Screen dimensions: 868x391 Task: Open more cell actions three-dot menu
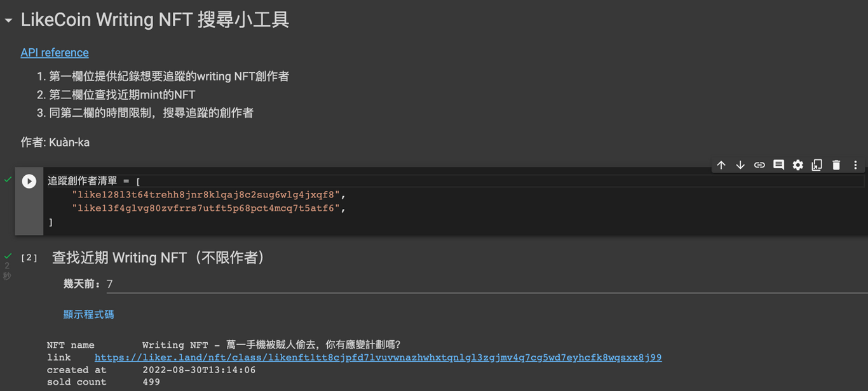tap(855, 165)
